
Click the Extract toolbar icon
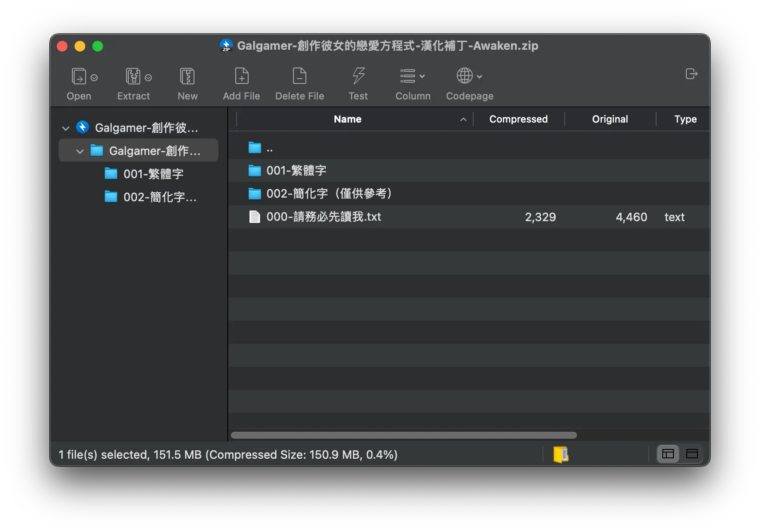133,76
